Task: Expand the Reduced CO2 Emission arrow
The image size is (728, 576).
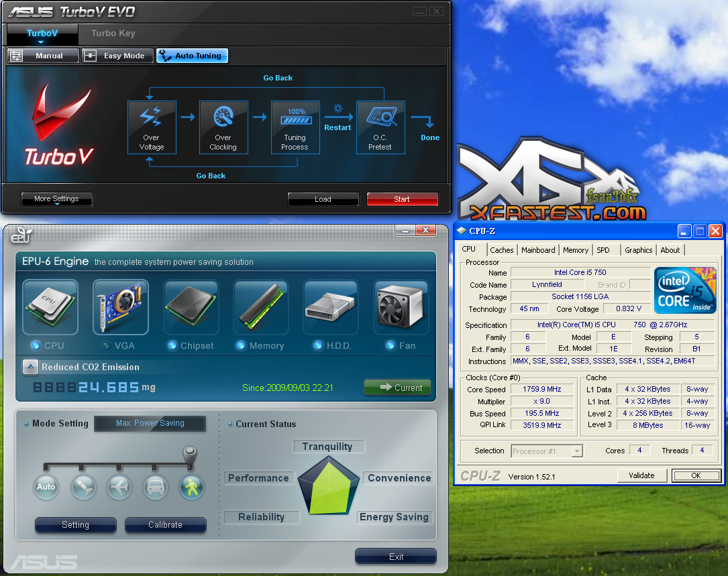Action: tap(30, 367)
